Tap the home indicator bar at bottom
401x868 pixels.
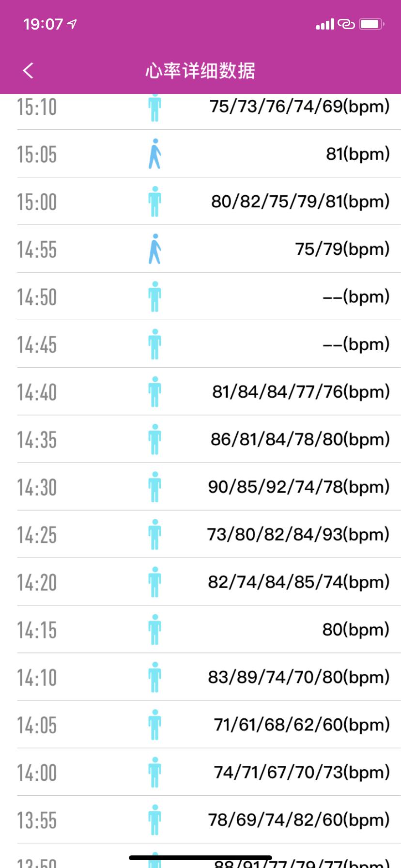tap(200, 857)
